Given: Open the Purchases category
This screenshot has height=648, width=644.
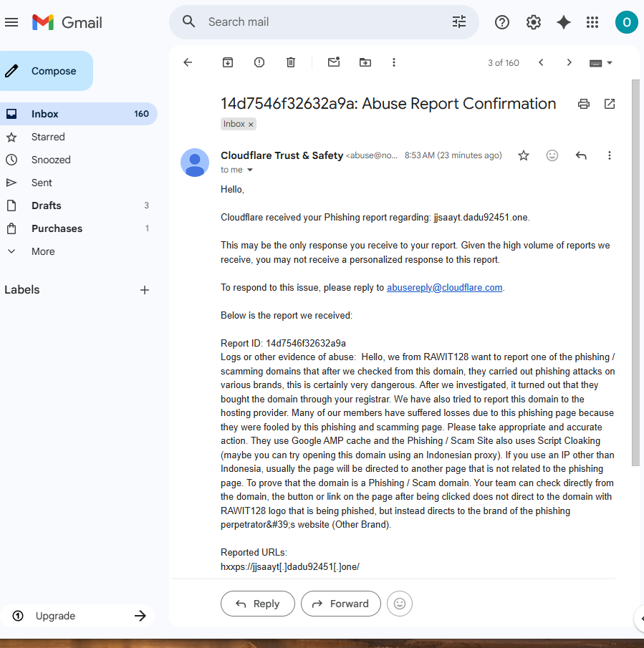Looking at the screenshot, I should pyautogui.click(x=78, y=228).
